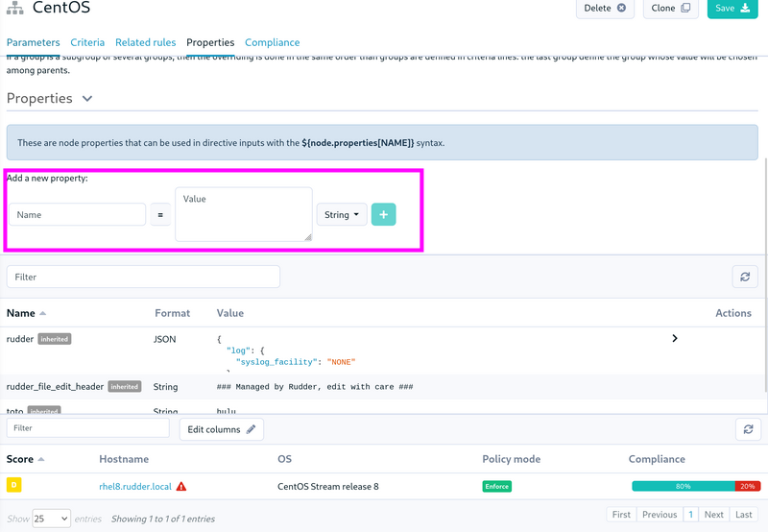Sort properties by Value column
The height and width of the screenshot is (532, 768).
(x=230, y=313)
